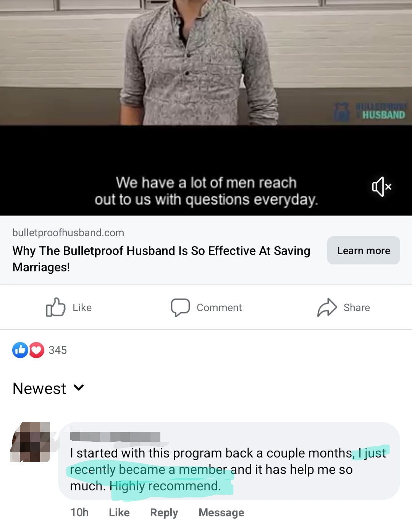Open the blue like reaction icon
The width and height of the screenshot is (412, 532).
(20, 350)
